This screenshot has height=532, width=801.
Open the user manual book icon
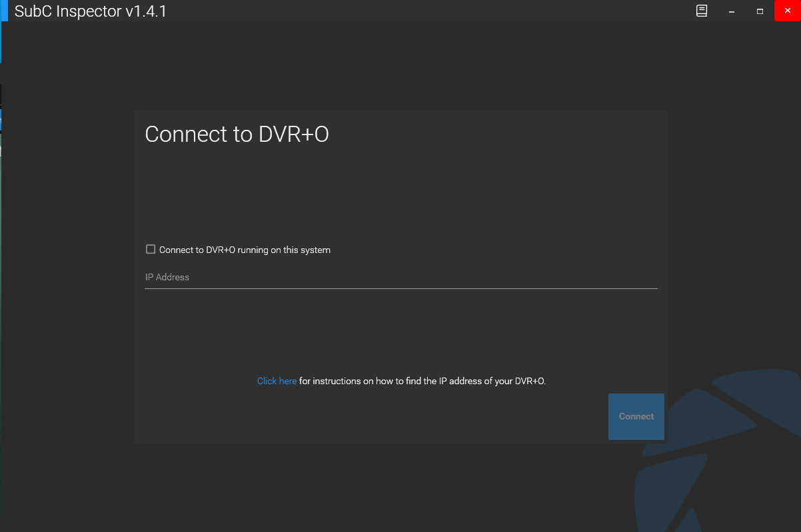coord(702,11)
